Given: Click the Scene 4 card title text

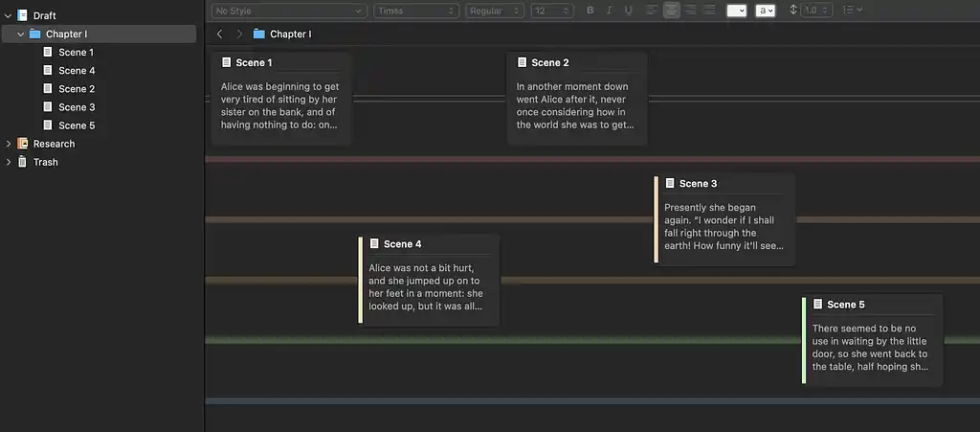Looking at the screenshot, I should [x=403, y=244].
